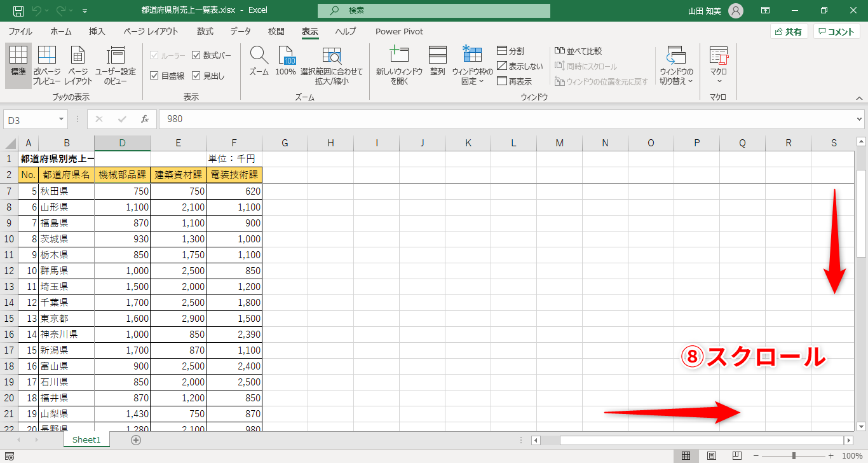Viewport: 868px width, 463px height.
Task: Click the vertical scrollbar down arrow
Action: click(x=862, y=427)
